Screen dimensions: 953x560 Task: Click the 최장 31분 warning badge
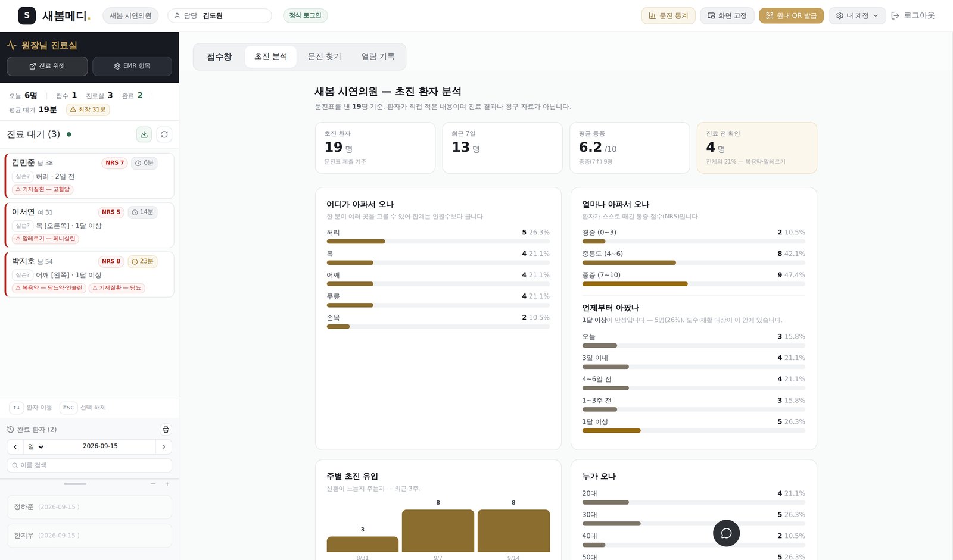click(x=88, y=110)
